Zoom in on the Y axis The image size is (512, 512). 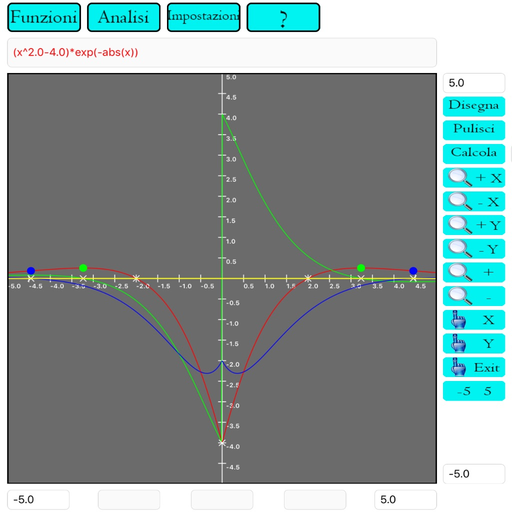point(474,225)
